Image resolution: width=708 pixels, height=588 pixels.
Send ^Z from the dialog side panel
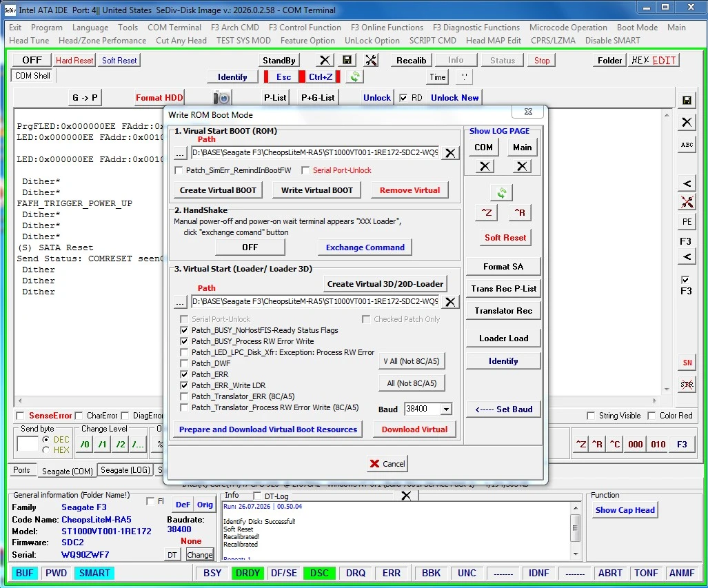click(x=486, y=212)
